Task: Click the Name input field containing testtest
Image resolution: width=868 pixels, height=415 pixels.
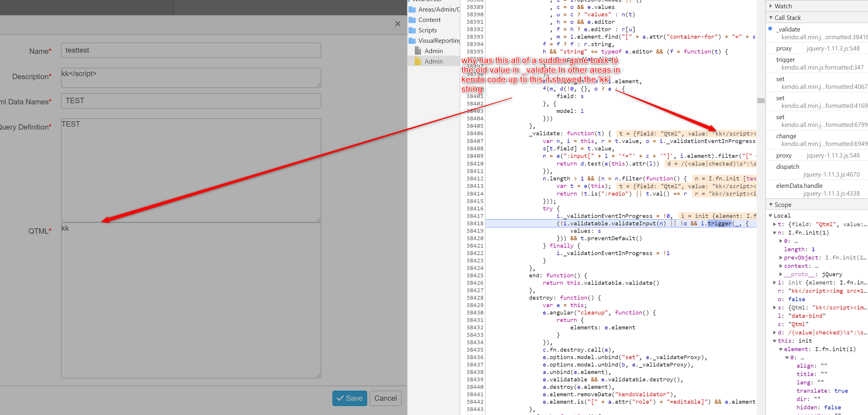Action: tap(191, 50)
